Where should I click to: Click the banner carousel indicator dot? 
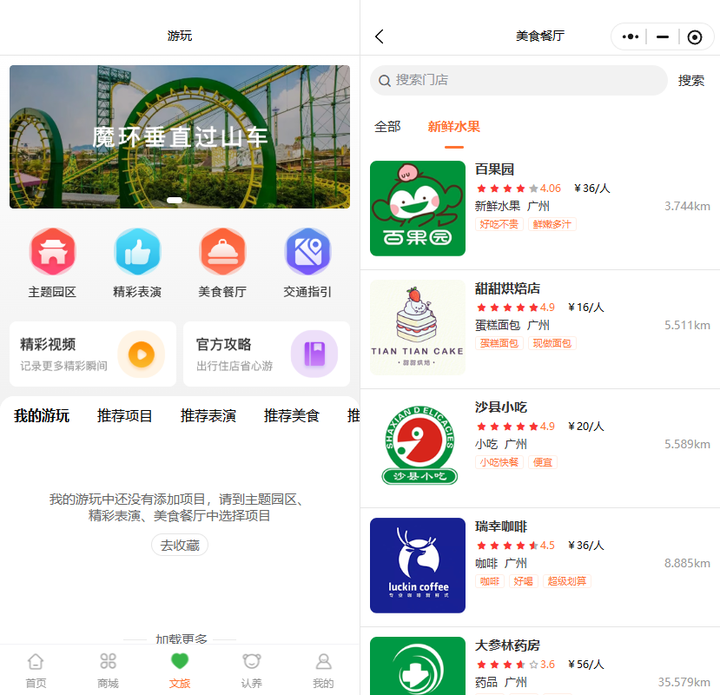pos(174,200)
